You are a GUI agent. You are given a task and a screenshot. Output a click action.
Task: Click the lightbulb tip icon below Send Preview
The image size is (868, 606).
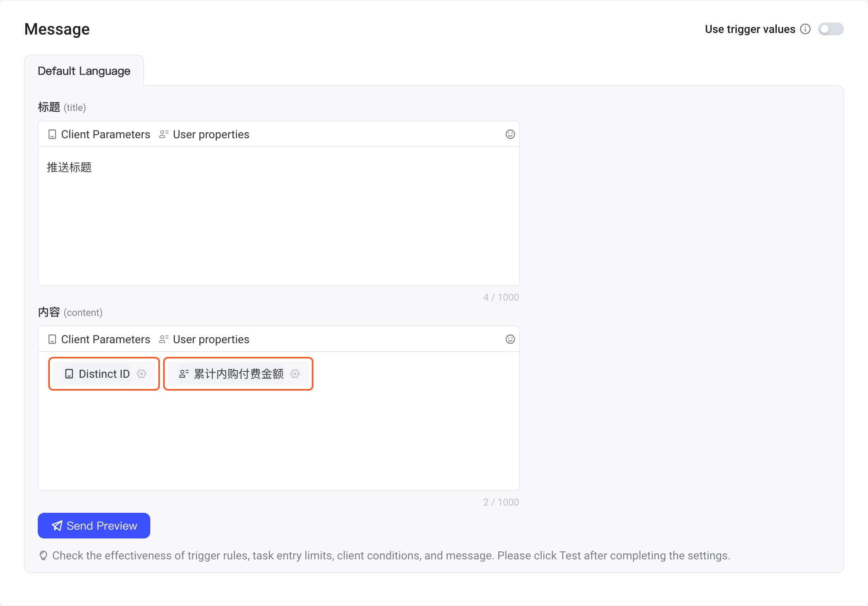[x=43, y=556]
